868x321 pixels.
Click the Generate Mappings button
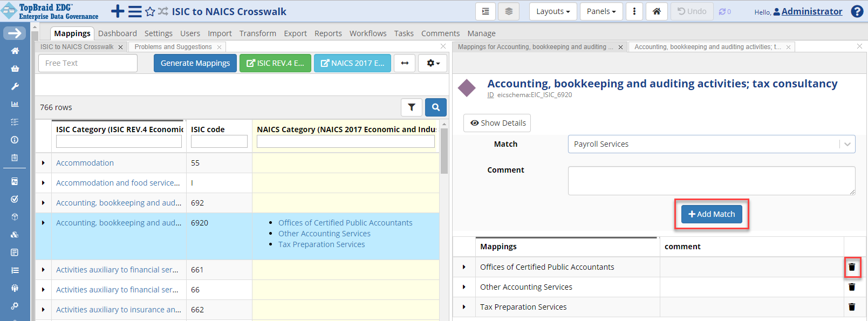tap(195, 63)
